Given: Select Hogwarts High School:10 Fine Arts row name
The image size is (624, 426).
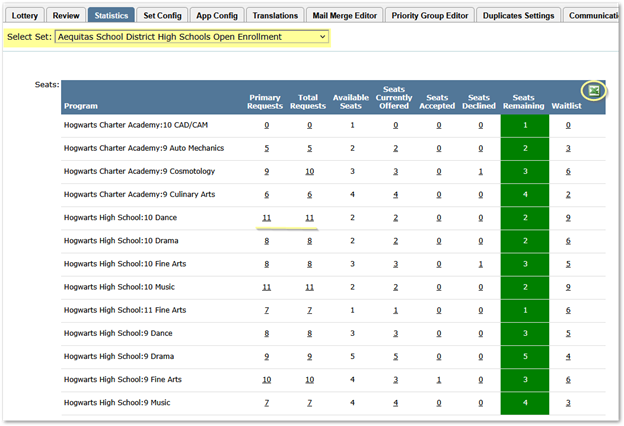Looking at the screenshot, I should 125,264.
